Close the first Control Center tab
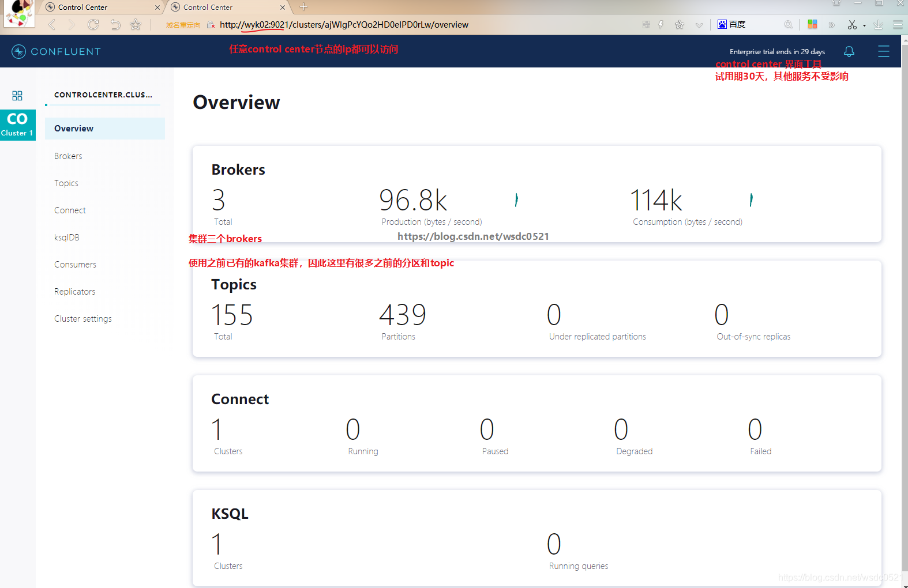908x588 pixels. click(x=157, y=7)
